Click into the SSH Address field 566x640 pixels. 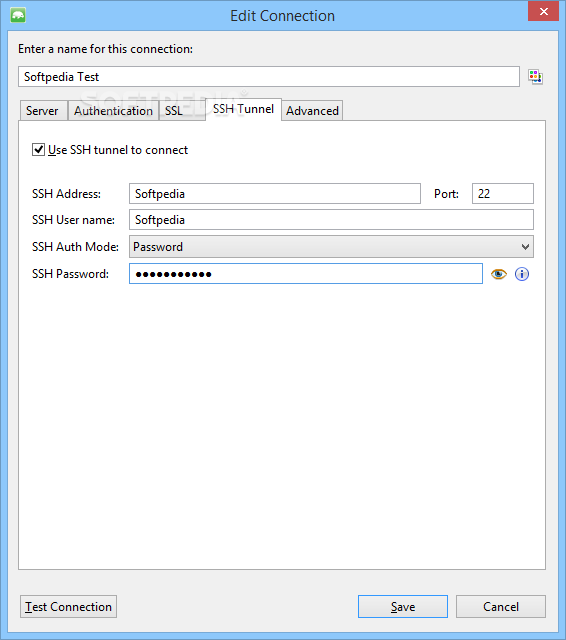(275, 193)
